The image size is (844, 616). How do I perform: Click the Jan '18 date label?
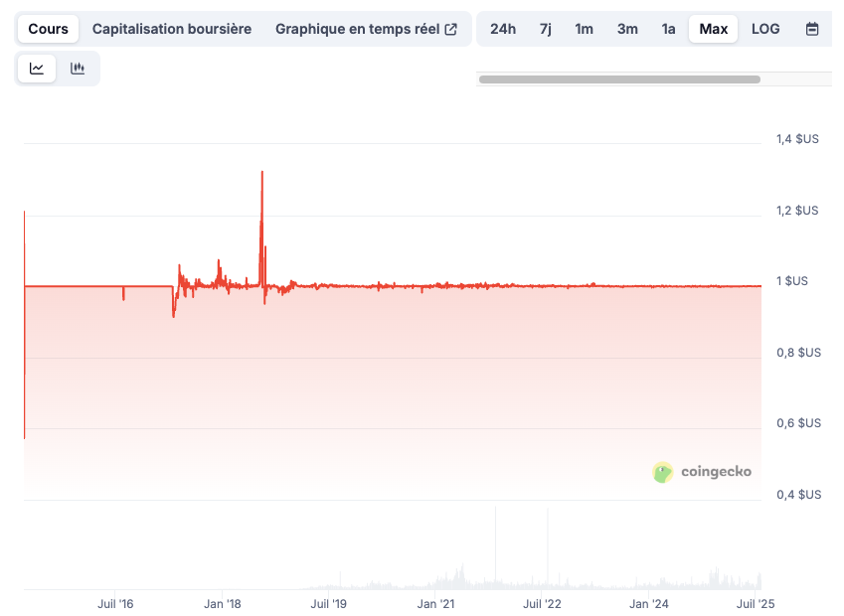[223, 604]
